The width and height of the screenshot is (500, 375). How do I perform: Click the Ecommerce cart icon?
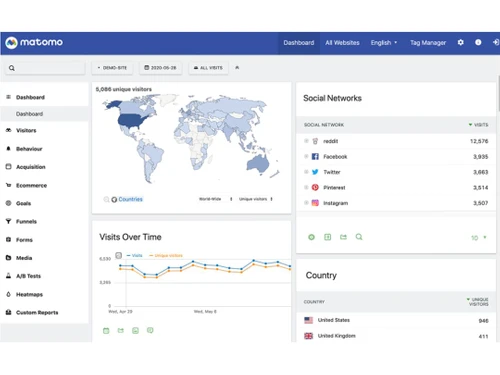(9, 185)
